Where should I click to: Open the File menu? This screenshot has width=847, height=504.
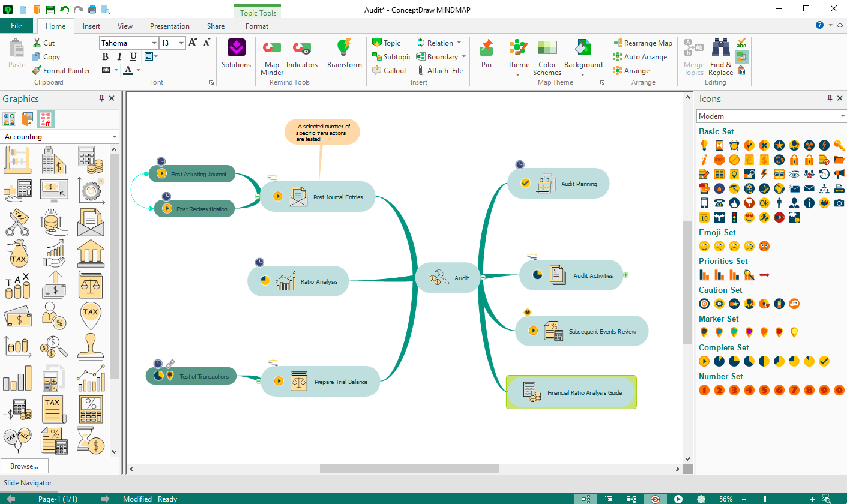pos(16,26)
